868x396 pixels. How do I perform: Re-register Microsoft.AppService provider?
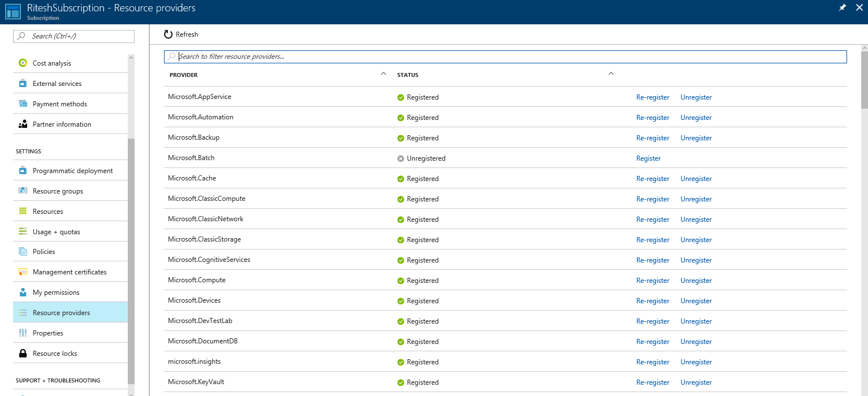click(653, 97)
